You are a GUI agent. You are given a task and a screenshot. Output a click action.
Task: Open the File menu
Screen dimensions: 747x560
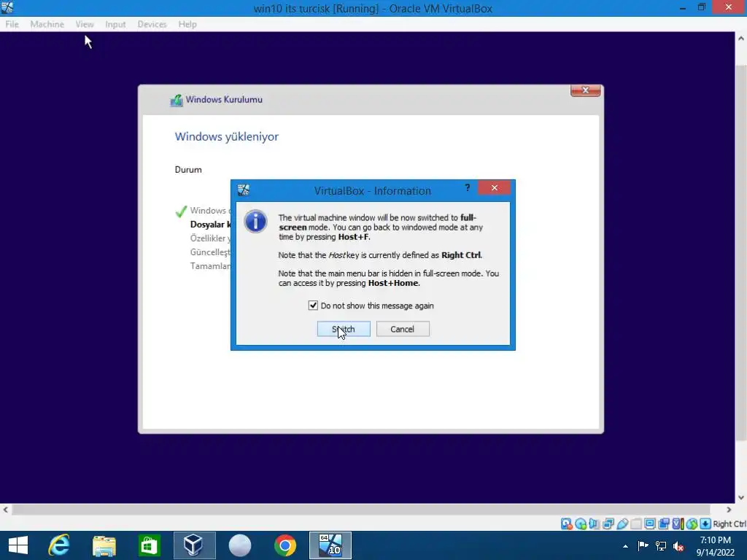pyautogui.click(x=12, y=24)
